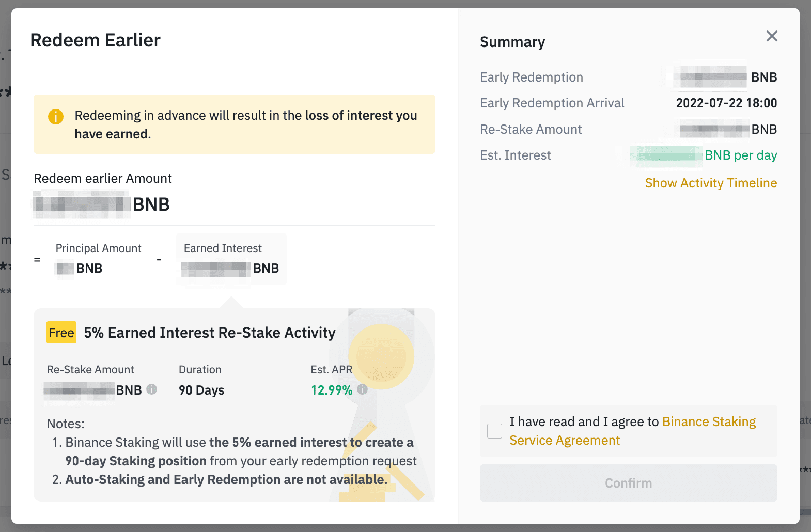Click the Earned Interest box
811x532 pixels.
(x=231, y=259)
